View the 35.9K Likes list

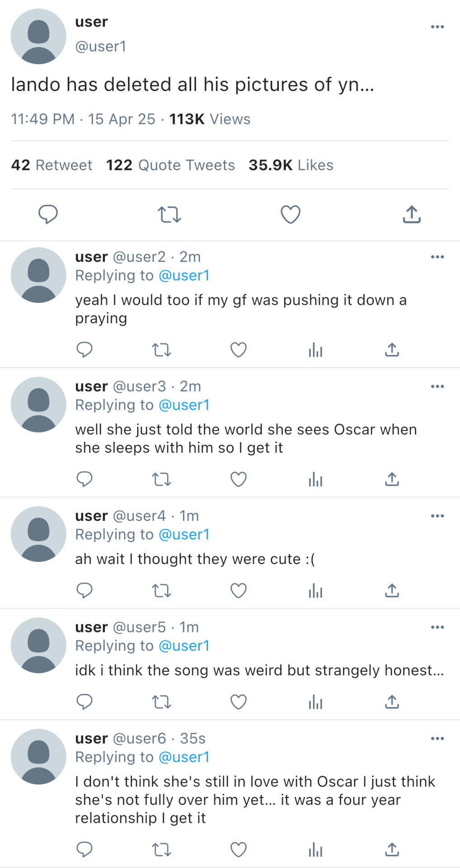point(291,165)
